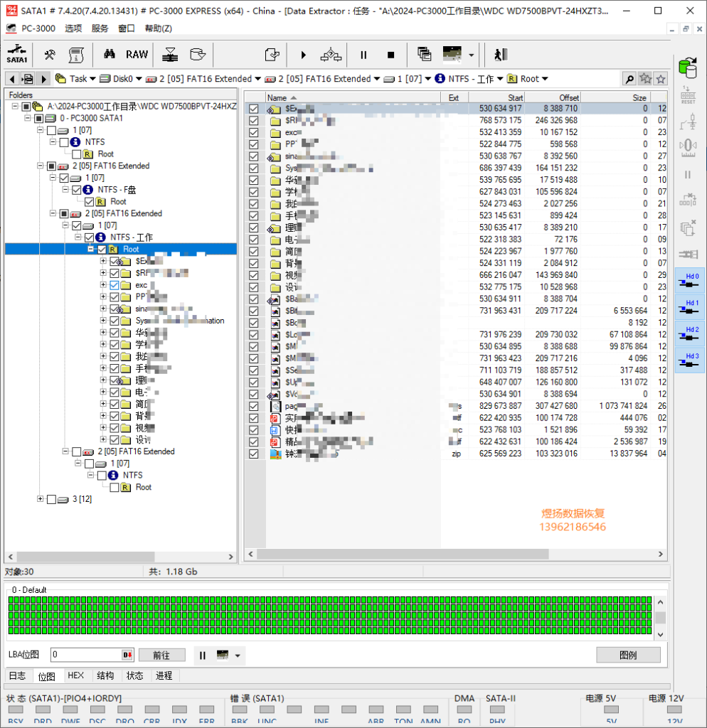Navigate back with the left arrow button

13,79
